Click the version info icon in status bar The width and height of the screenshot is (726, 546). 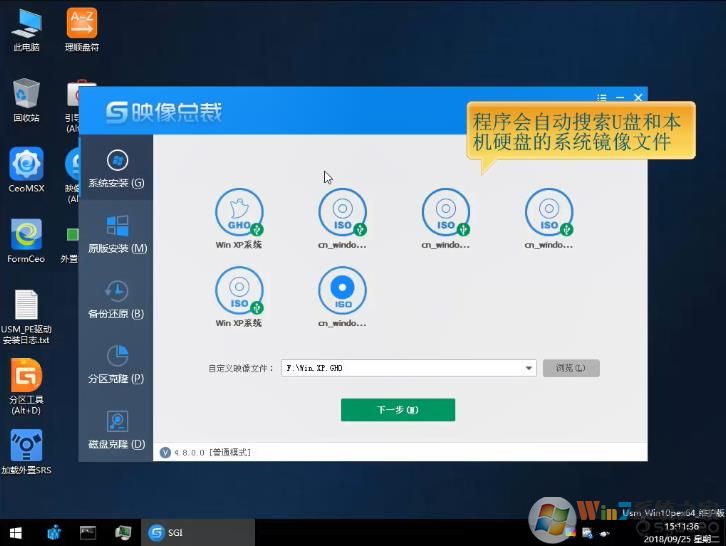point(165,452)
